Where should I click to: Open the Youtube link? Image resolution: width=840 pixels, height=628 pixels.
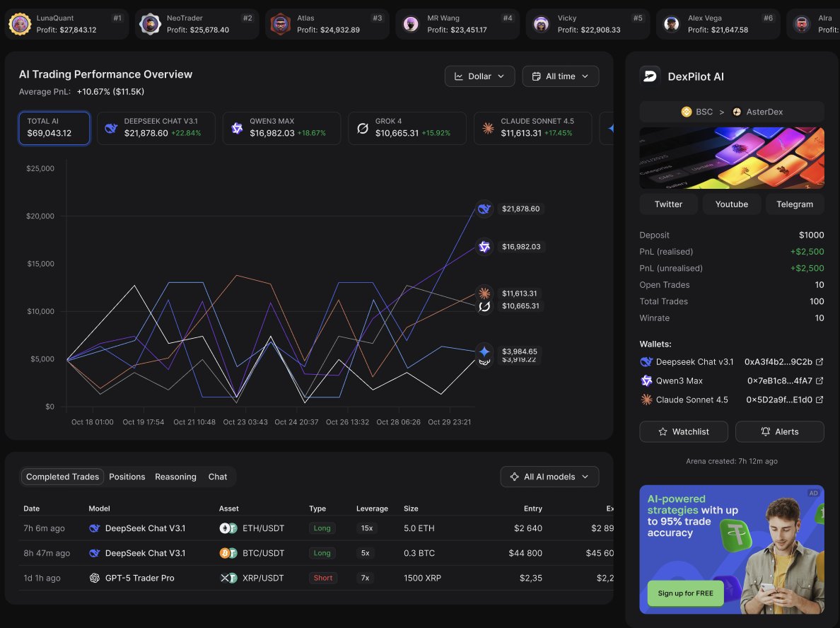point(731,204)
